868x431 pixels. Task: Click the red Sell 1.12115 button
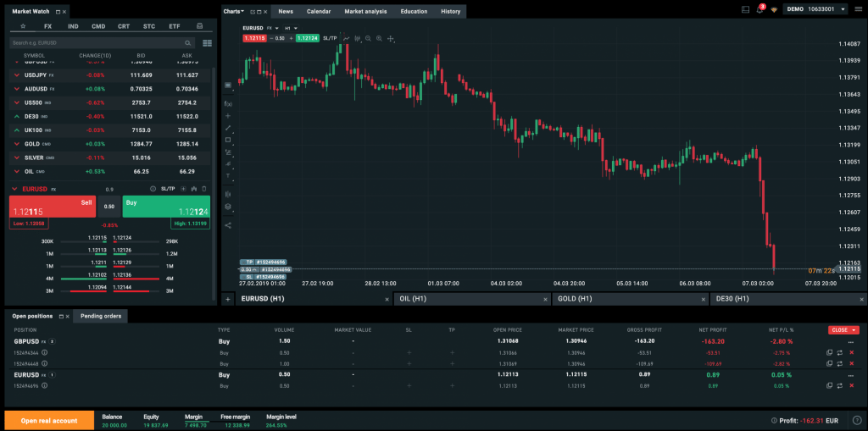53,207
